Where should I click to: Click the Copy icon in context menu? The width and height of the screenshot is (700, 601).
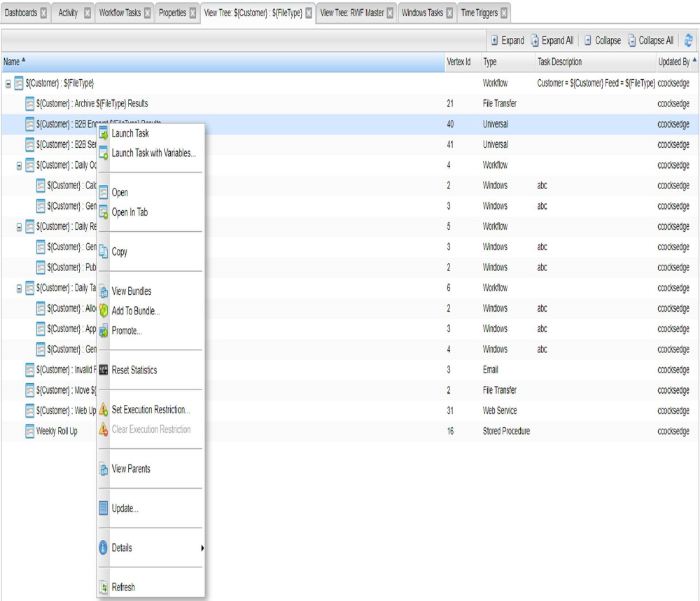(x=104, y=251)
